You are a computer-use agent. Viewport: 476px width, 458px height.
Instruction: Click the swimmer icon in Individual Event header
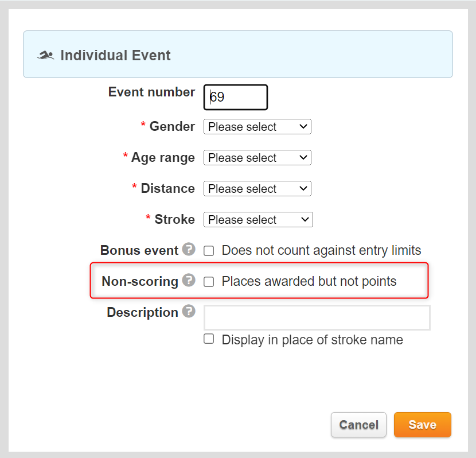(x=45, y=56)
